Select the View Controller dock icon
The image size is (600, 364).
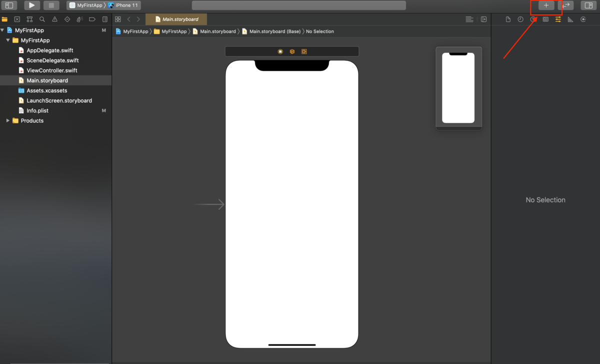(280, 51)
